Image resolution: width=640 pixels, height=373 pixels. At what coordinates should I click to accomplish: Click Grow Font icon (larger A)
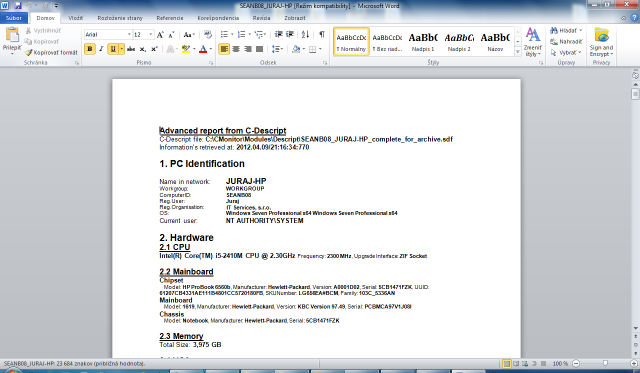pyautogui.click(x=160, y=35)
